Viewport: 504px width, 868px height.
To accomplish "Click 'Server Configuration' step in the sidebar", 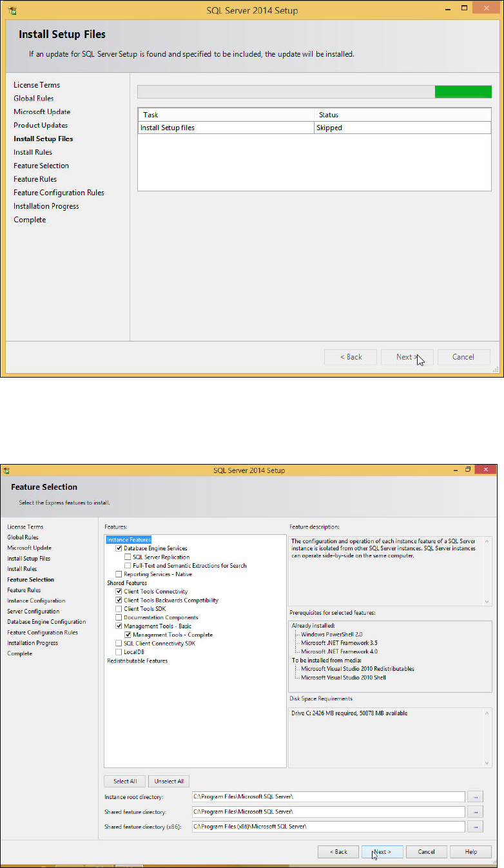I will pos(34,612).
